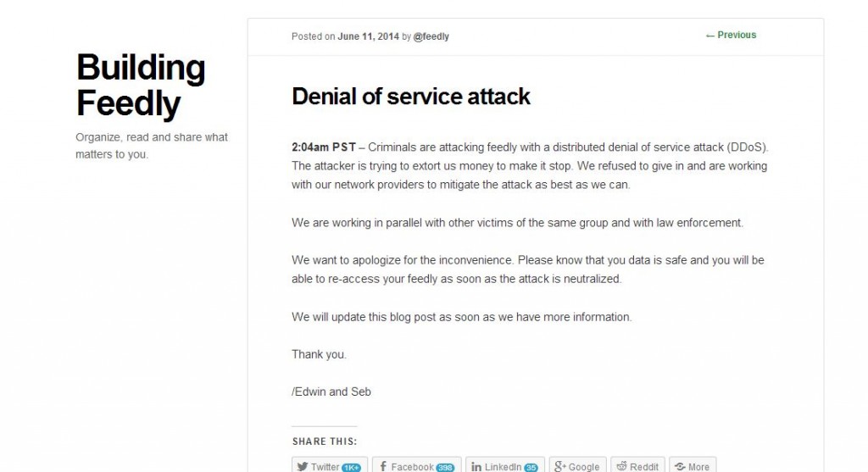Click the /Edwin and Seb signature
Viewport: 868px width, 472px height.
[x=331, y=391]
